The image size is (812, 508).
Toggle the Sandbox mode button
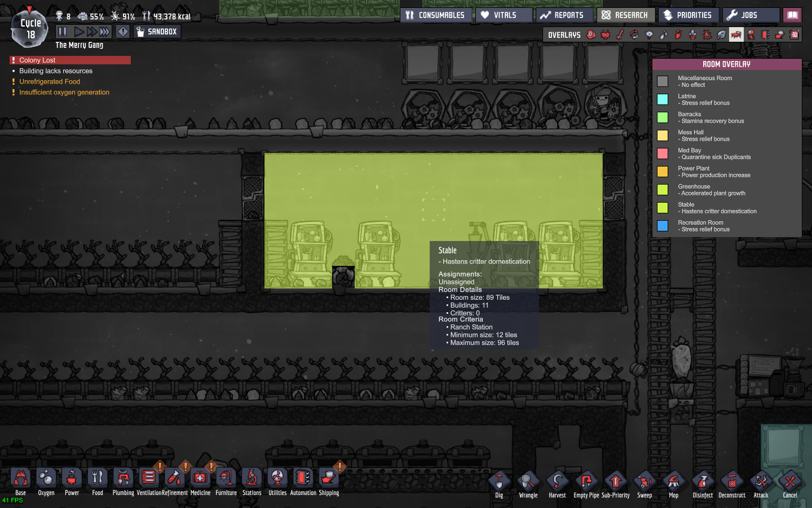coord(157,32)
